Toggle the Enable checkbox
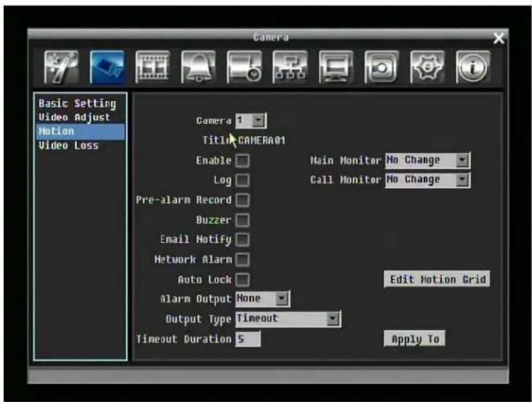Image resolution: width=532 pixels, height=402 pixels. pos(243,160)
